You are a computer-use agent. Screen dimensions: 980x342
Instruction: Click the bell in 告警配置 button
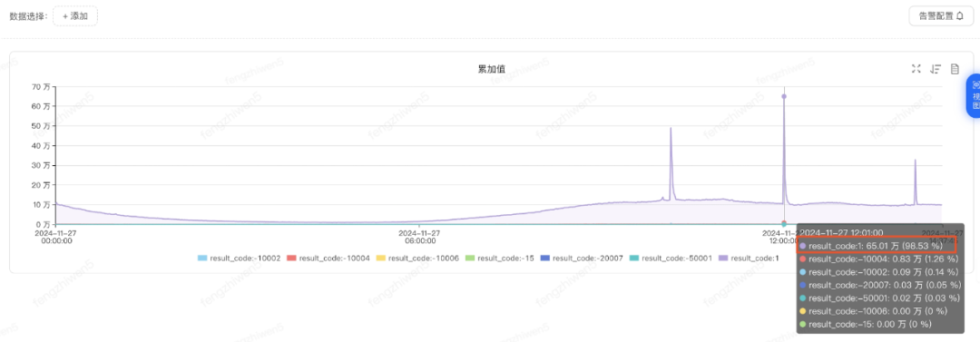tap(960, 16)
